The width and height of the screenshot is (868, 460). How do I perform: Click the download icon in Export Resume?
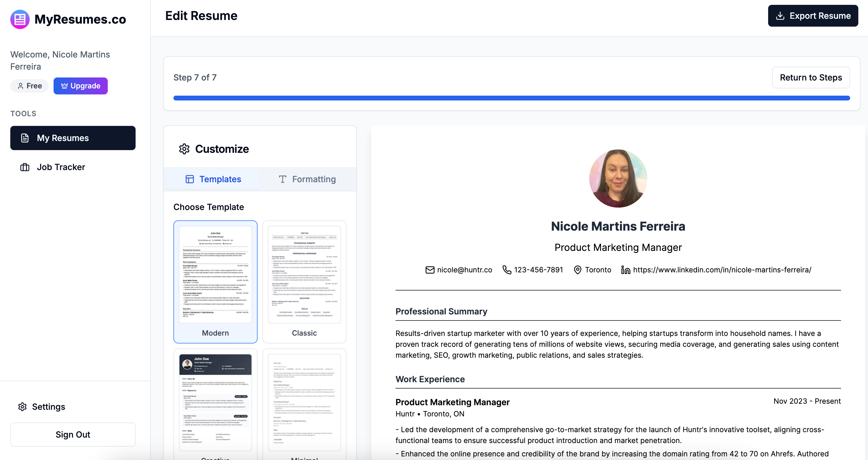point(780,16)
